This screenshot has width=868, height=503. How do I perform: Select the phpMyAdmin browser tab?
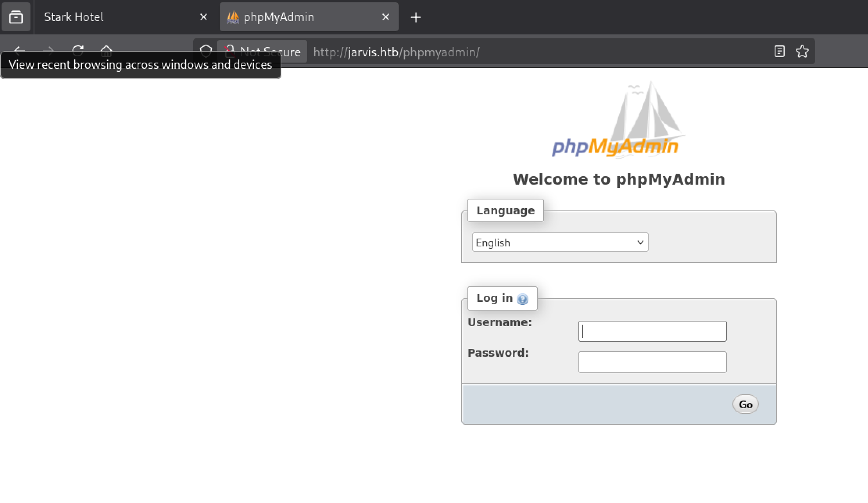309,17
